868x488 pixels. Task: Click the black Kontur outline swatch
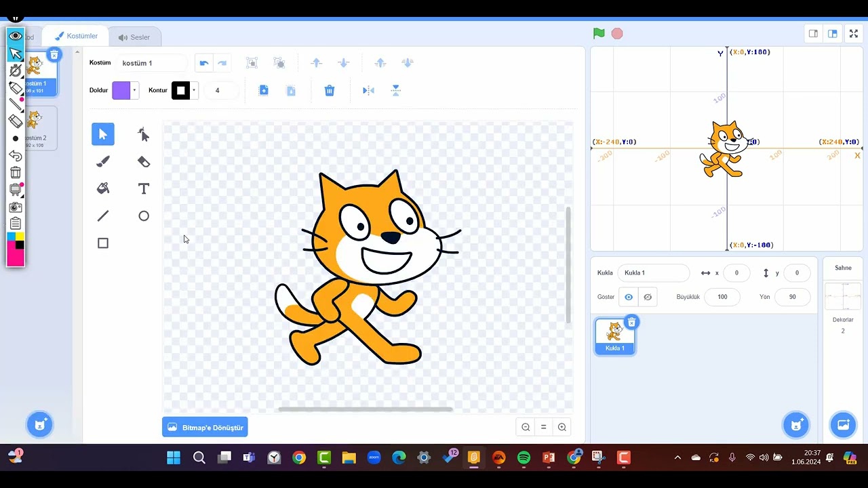[x=181, y=90]
